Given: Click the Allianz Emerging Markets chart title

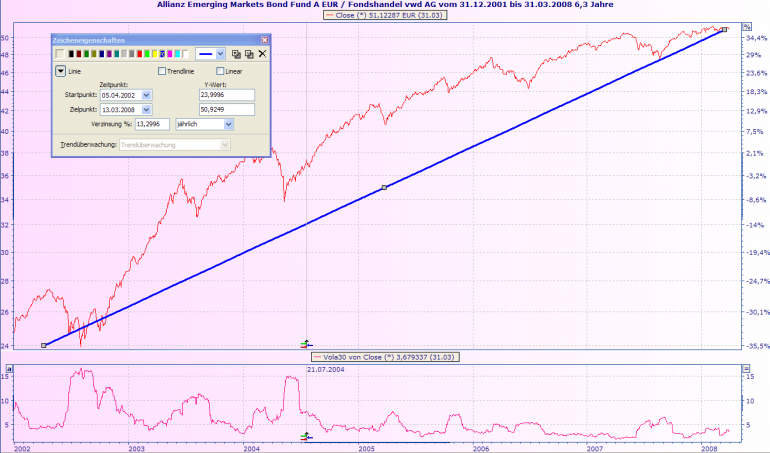Looking at the screenshot, I should [x=385, y=4].
